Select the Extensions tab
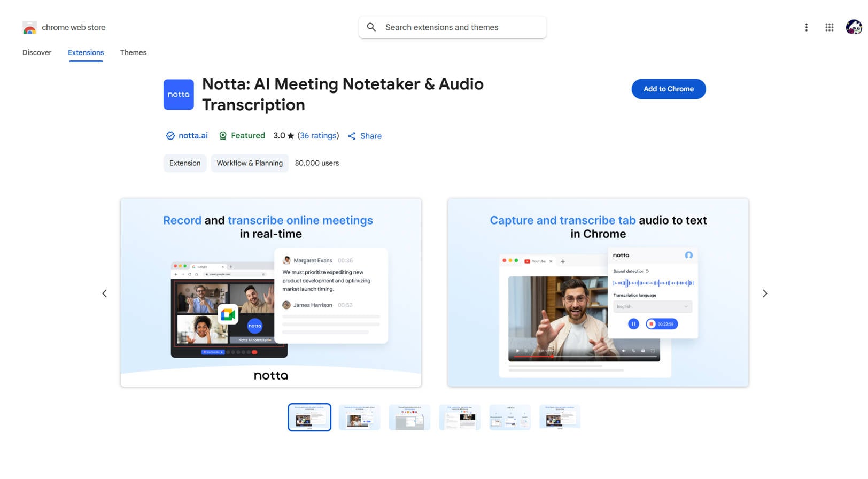Image resolution: width=868 pixels, height=479 pixels. pos(86,52)
